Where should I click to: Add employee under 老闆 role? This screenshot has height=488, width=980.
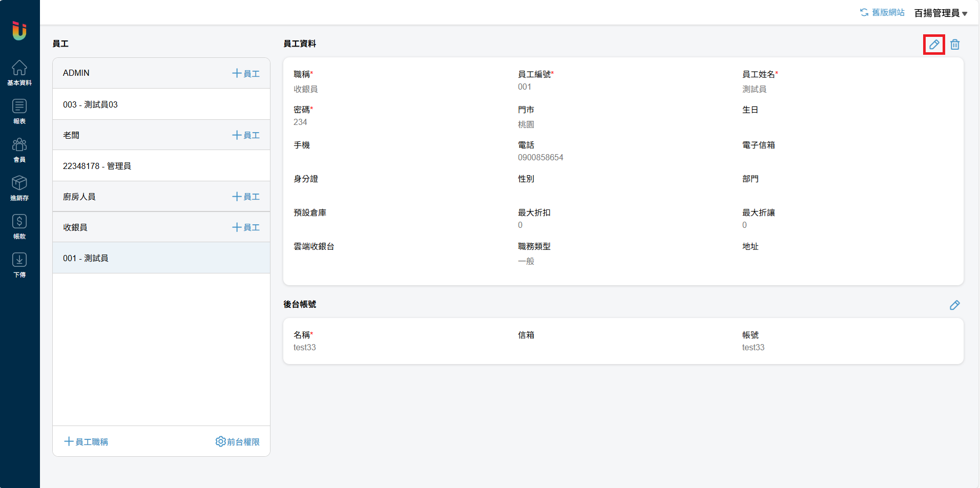point(246,135)
